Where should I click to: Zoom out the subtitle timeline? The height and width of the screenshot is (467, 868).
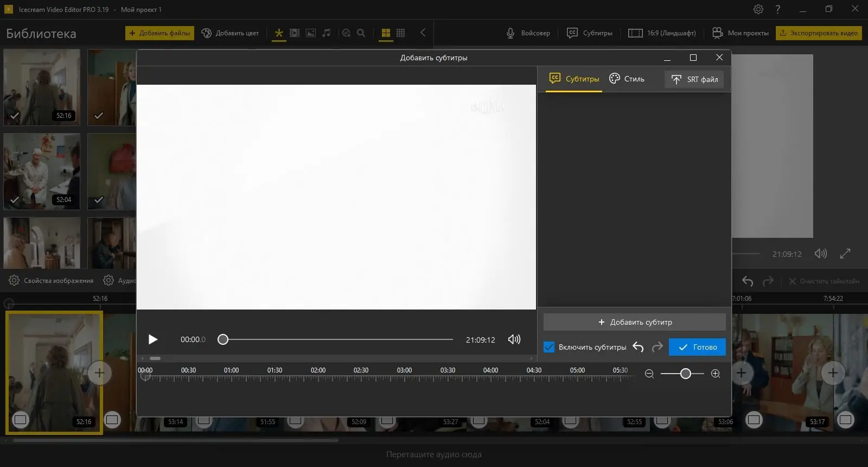tap(649, 374)
